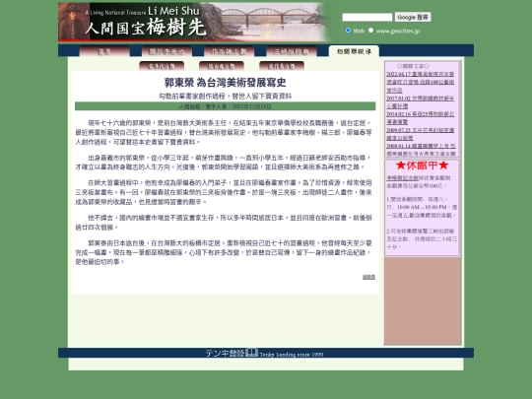Open the 2017.01.02 related article link
This screenshot has width=532, height=399.
(x=421, y=102)
